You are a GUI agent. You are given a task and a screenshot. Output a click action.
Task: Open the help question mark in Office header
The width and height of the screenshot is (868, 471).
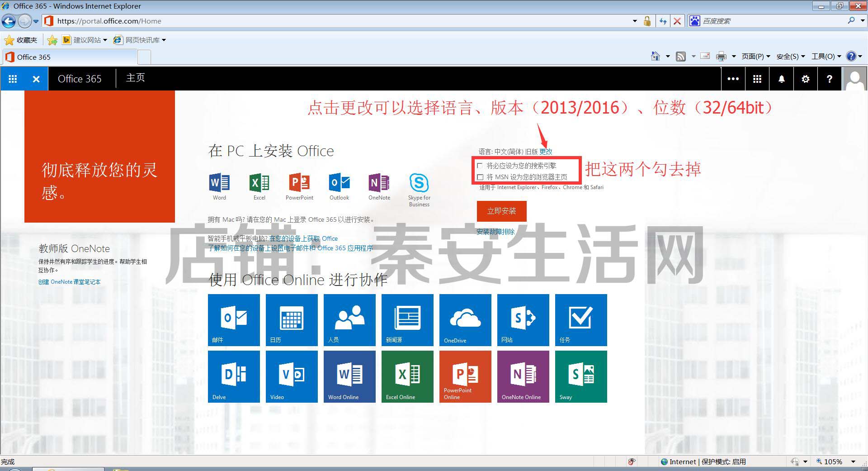tap(829, 79)
